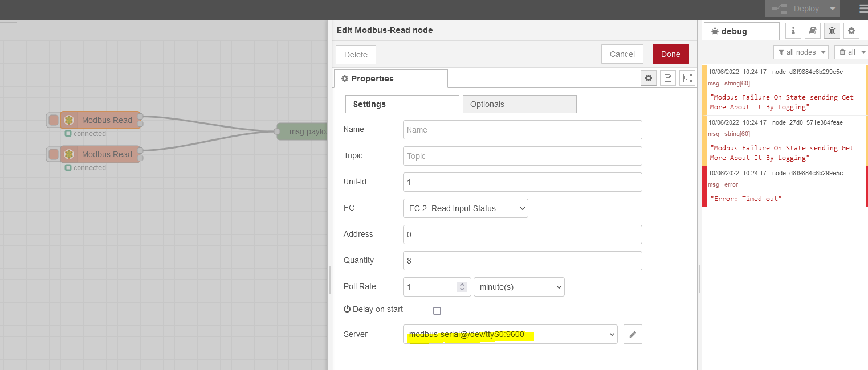Toggle the top Modbus Read node button
868x370 pixels.
point(54,120)
